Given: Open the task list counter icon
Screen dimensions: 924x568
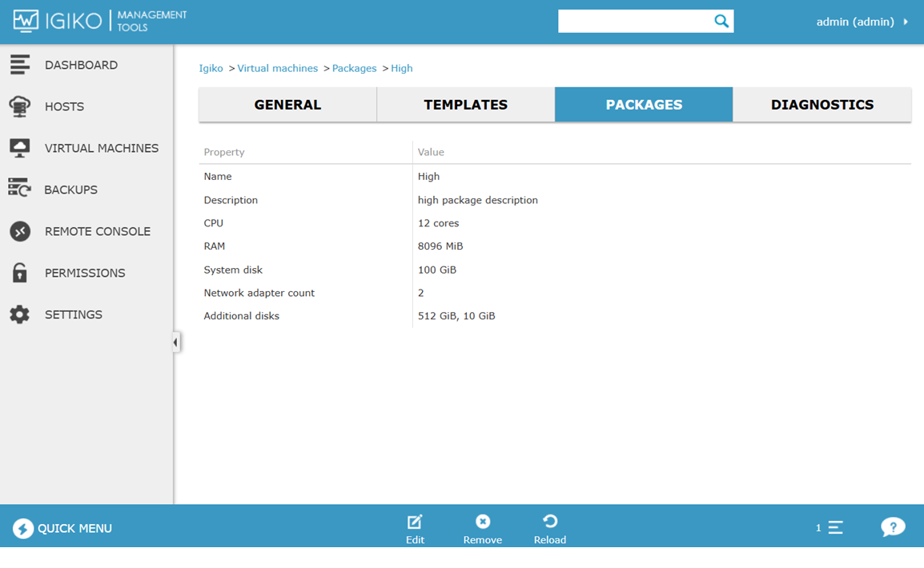Looking at the screenshot, I should point(834,528).
